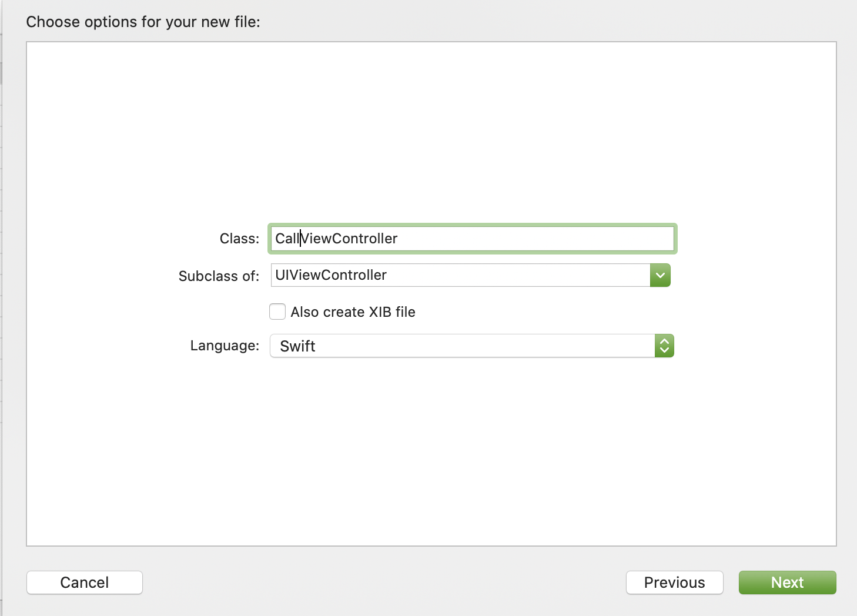Click the "Choose options for your new file" heading
The height and width of the screenshot is (616, 857).
coord(143,22)
